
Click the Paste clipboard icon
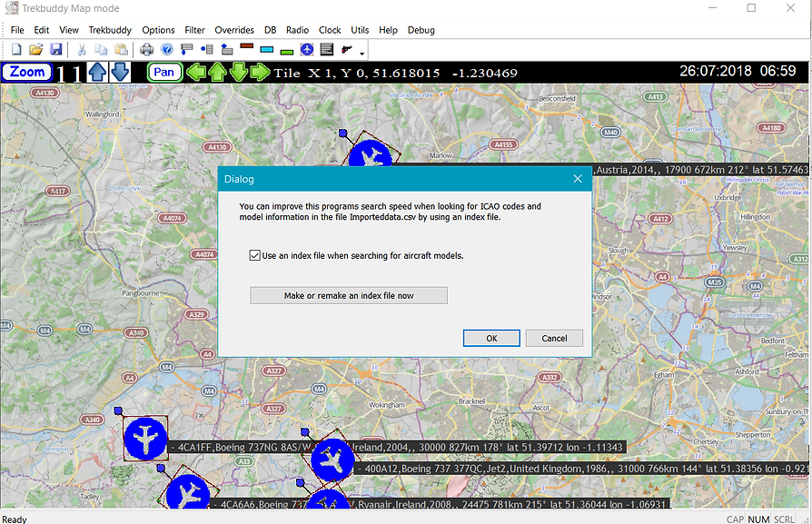point(121,50)
